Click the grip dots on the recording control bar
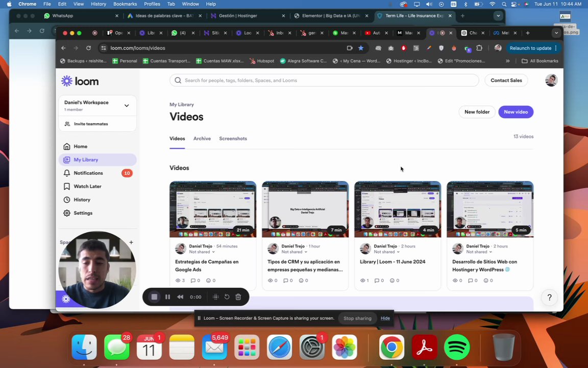The height and width of the screenshot is (368, 588). click(x=215, y=296)
